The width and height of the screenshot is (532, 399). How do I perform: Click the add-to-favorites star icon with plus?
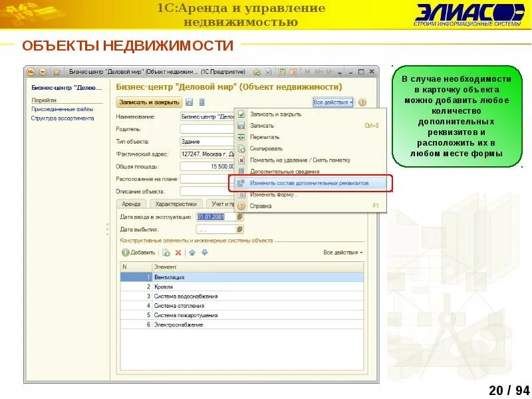(x=257, y=72)
